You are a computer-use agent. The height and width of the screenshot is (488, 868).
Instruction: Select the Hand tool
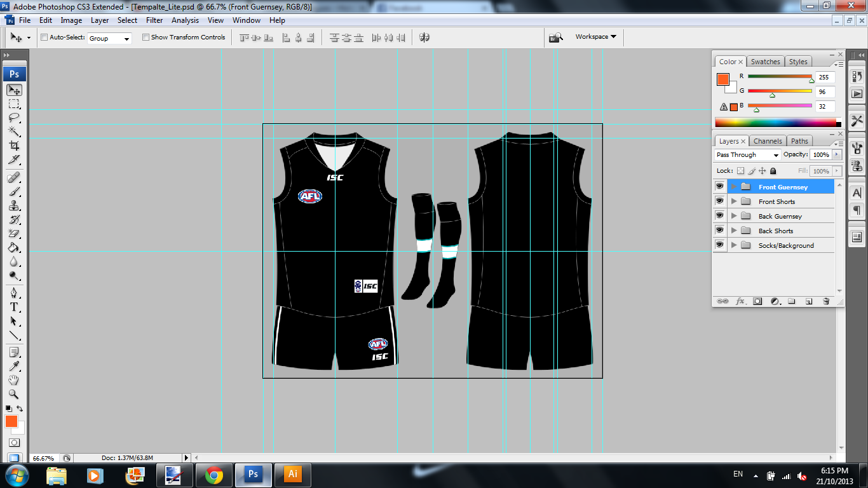[14, 380]
